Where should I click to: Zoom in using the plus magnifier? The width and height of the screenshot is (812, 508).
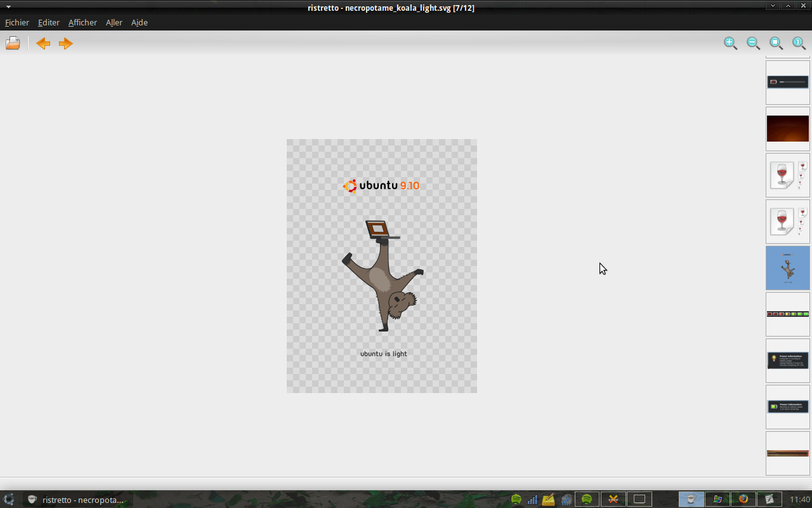pyautogui.click(x=730, y=43)
